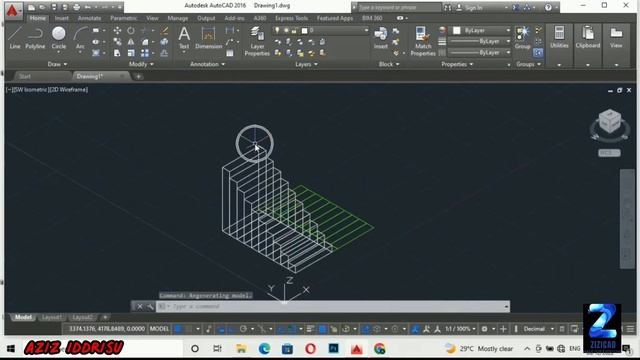Click the command line input field
The image size is (640, 360).
point(333,306)
